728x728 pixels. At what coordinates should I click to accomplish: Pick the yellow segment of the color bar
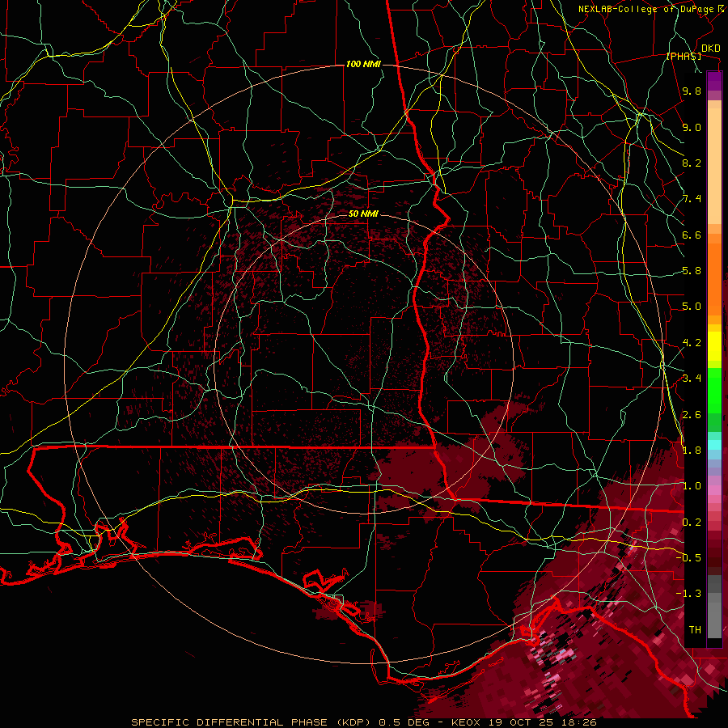pos(714,346)
